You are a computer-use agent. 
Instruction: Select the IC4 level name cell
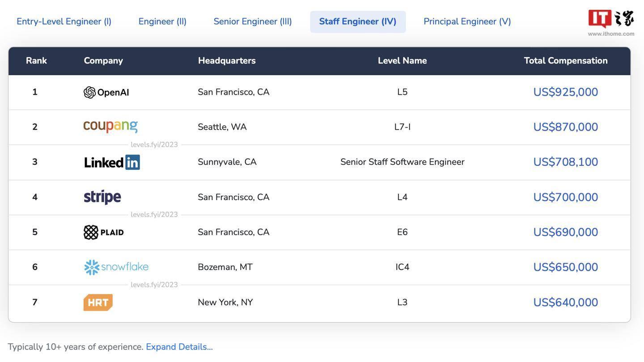click(x=402, y=267)
